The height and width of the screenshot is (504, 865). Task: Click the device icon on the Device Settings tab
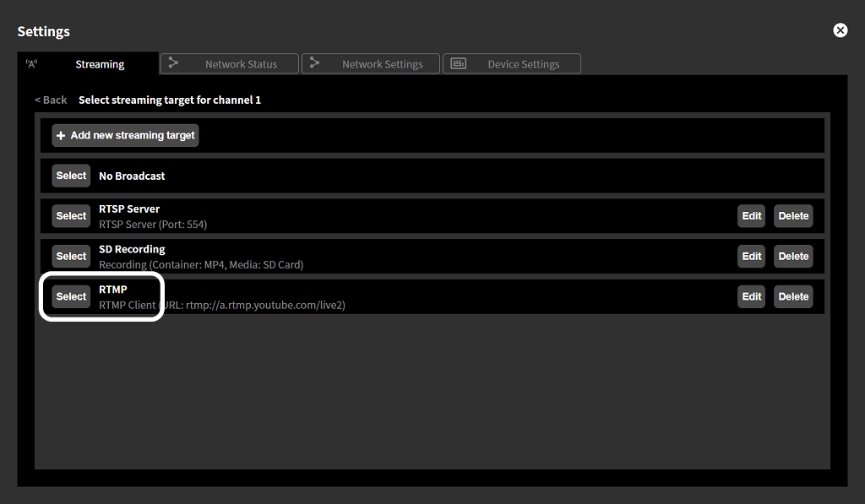coord(457,62)
